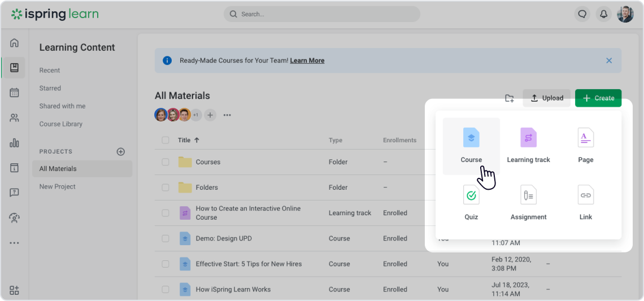Open the user profile avatar

(625, 14)
